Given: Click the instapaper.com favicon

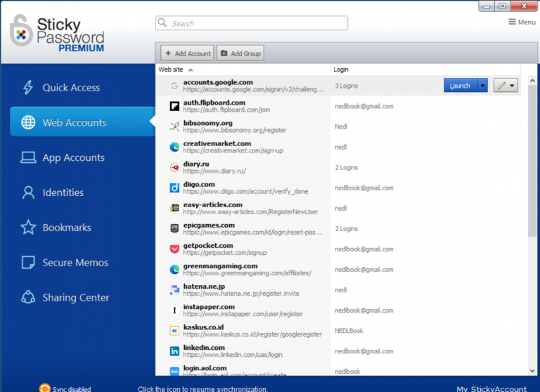Looking at the screenshot, I should click(174, 310).
